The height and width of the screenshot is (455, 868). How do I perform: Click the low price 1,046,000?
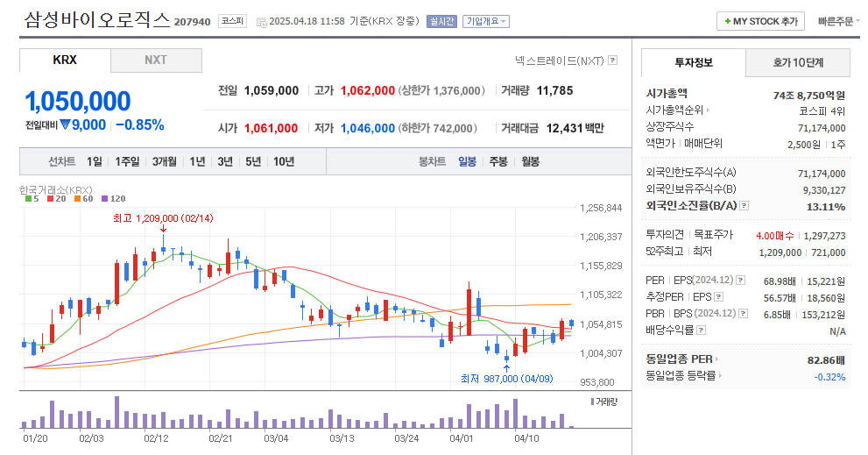[368, 128]
